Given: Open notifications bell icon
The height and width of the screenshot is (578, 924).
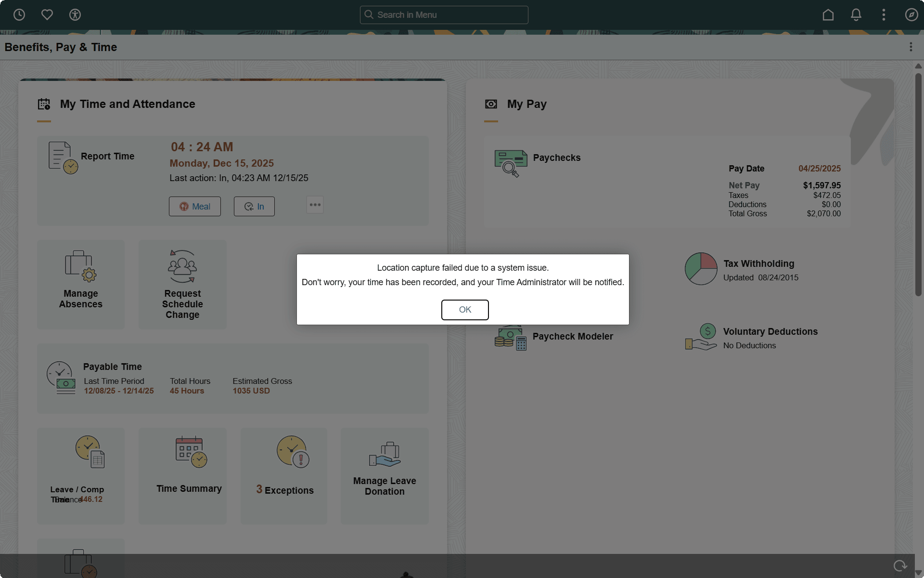Looking at the screenshot, I should [856, 15].
